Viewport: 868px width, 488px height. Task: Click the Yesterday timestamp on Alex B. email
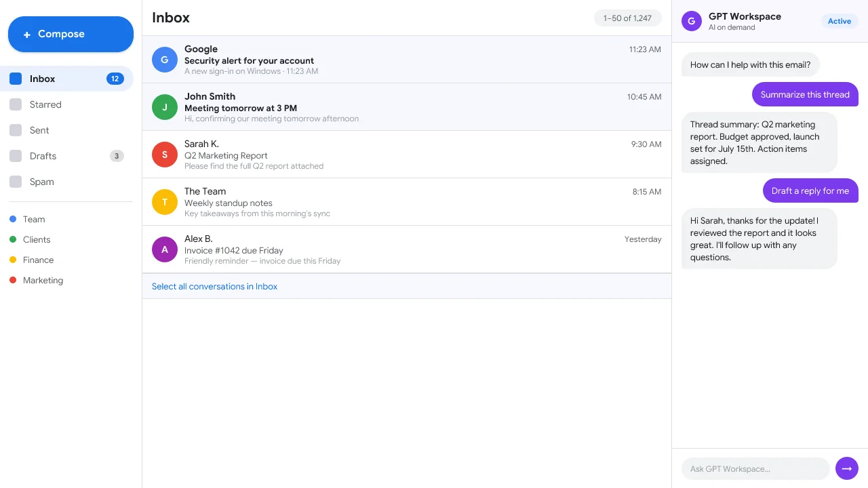(643, 239)
